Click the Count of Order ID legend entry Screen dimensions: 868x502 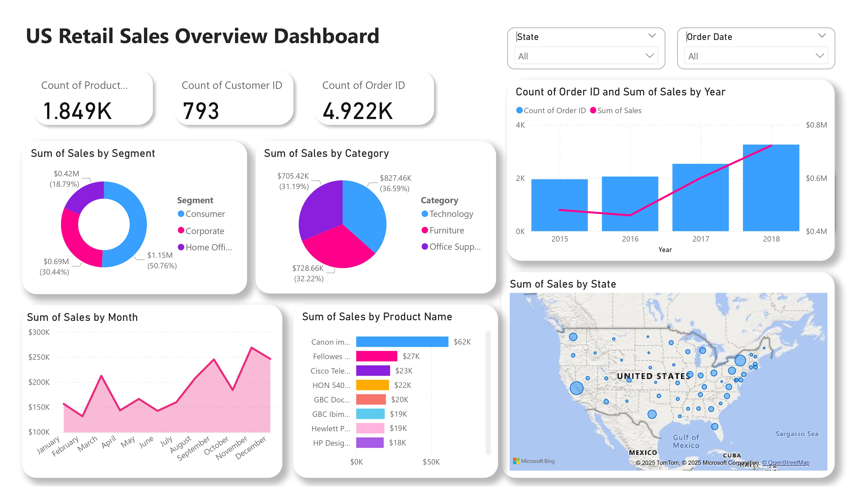click(551, 110)
